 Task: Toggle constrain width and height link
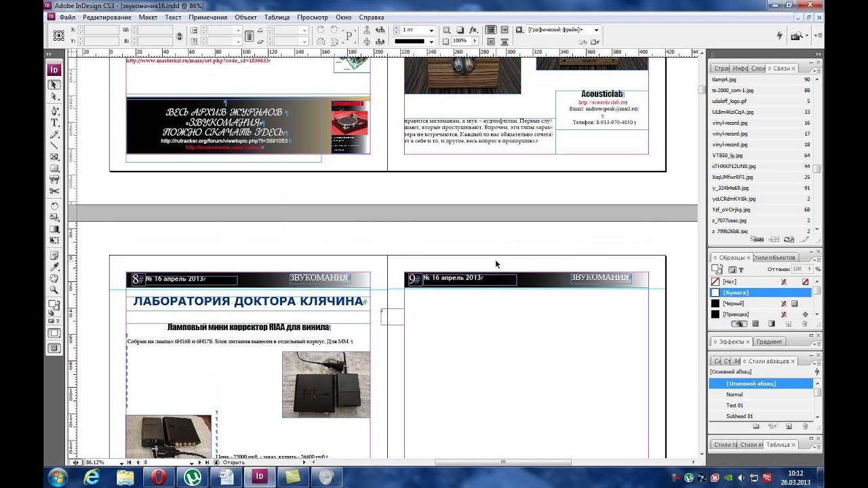point(179,36)
